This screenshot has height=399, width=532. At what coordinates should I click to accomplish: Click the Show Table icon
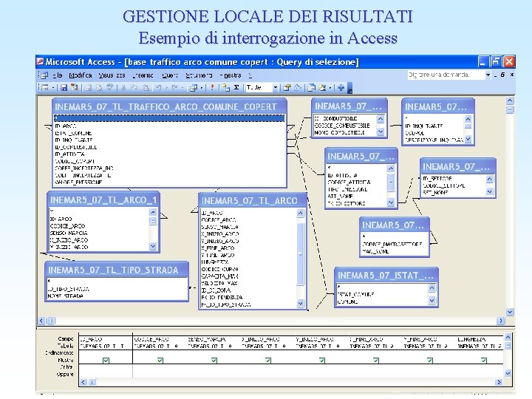pos(226,88)
